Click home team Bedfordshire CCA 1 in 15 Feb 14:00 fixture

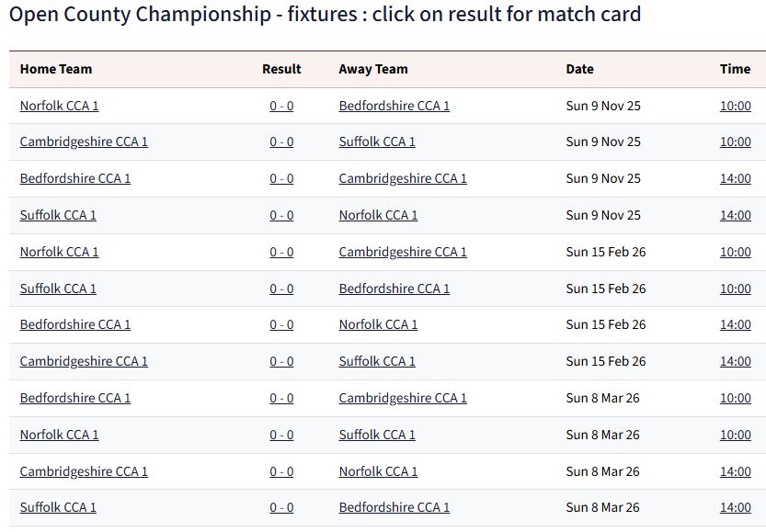click(x=75, y=324)
